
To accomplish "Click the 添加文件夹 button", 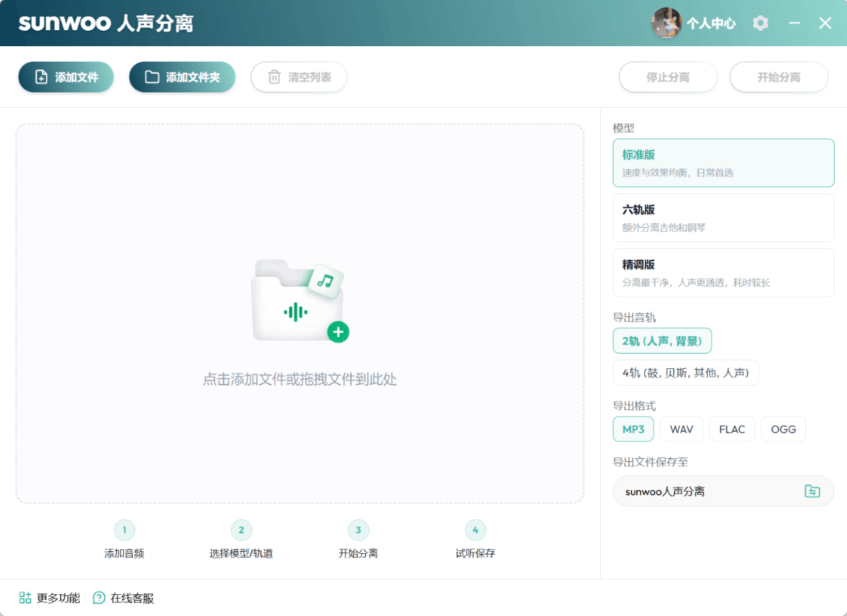I will coord(182,77).
